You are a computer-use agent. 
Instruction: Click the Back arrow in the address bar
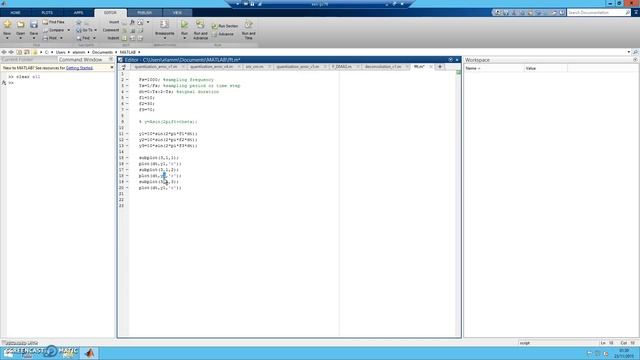(x=4, y=52)
